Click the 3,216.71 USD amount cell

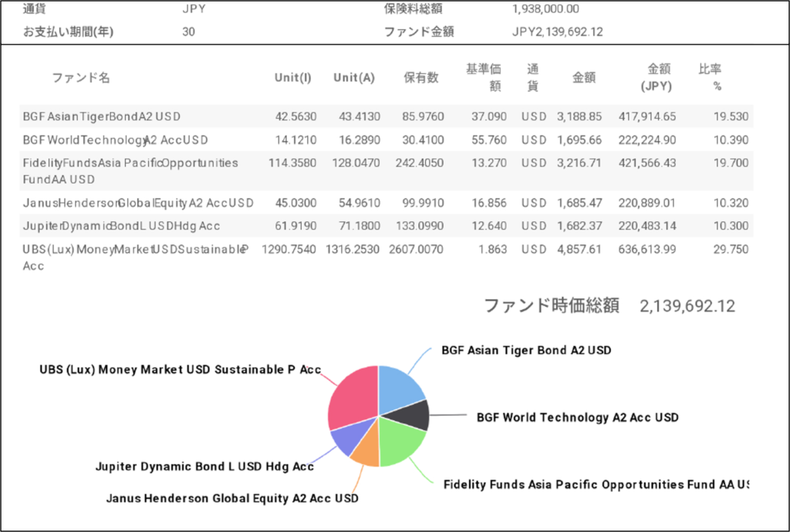click(579, 163)
